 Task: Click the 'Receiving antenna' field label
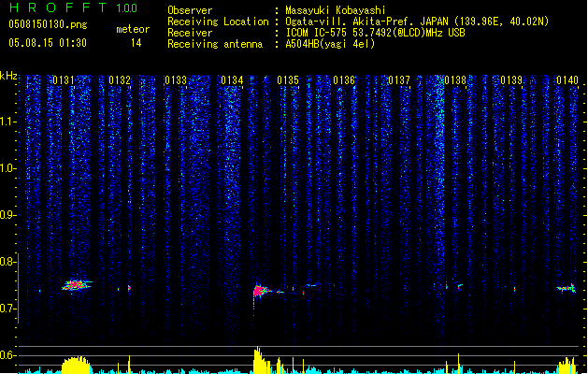(215, 44)
